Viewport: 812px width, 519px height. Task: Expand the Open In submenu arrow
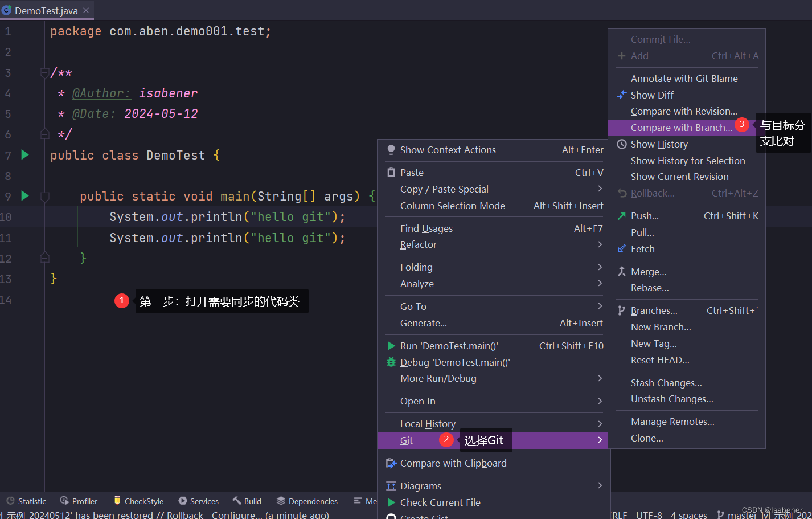pos(600,401)
